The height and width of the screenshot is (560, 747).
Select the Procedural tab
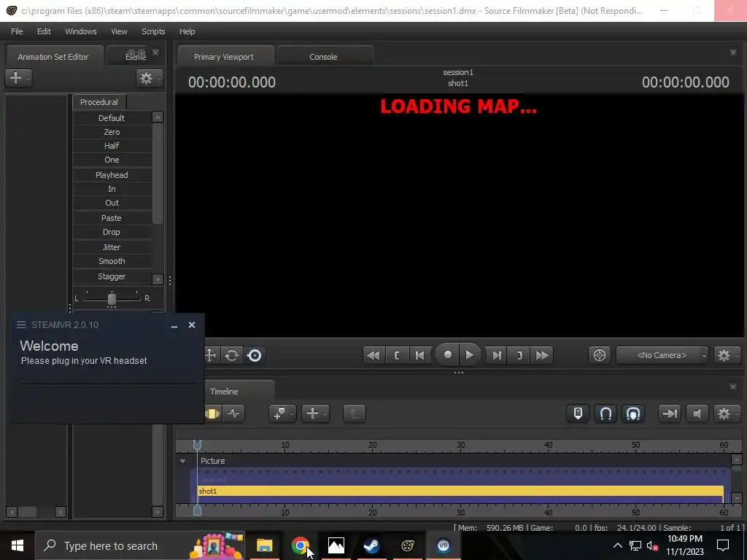(99, 102)
